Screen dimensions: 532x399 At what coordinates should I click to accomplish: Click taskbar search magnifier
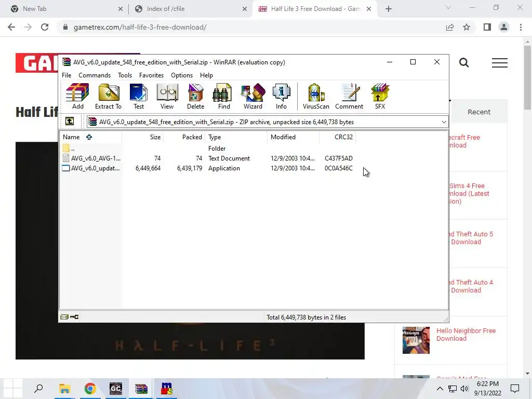click(x=38, y=389)
